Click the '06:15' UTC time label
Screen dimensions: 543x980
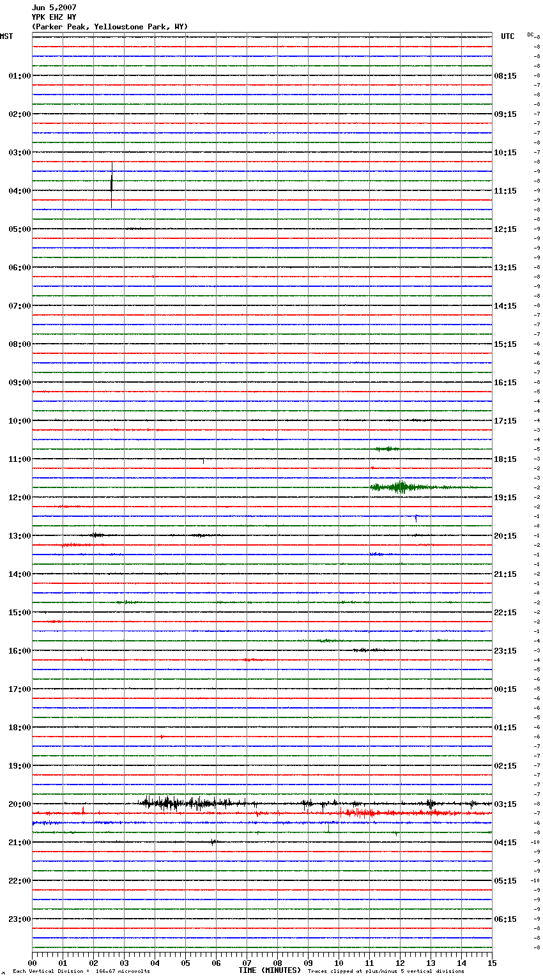506,919
